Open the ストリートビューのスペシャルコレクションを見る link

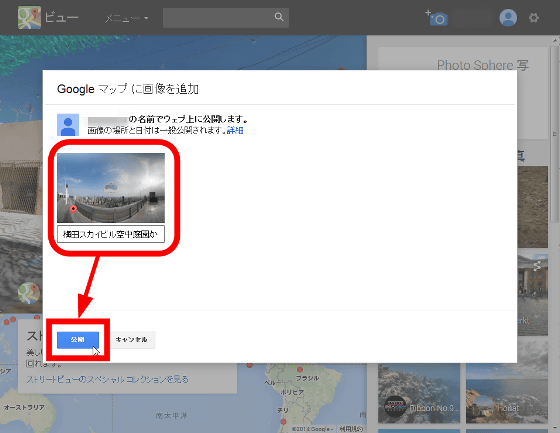(107, 379)
